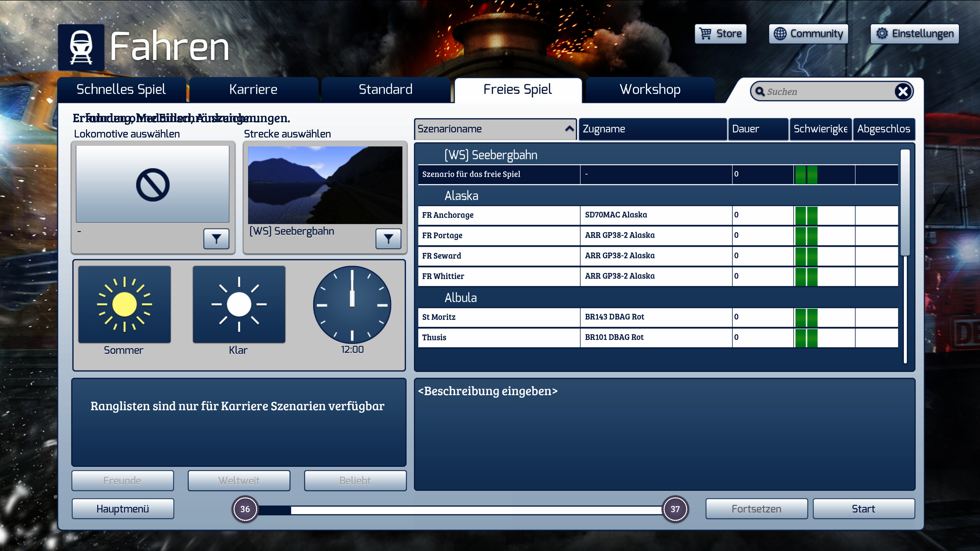Click the Sommer season sun icon
The height and width of the screenshot is (551, 980).
click(124, 304)
